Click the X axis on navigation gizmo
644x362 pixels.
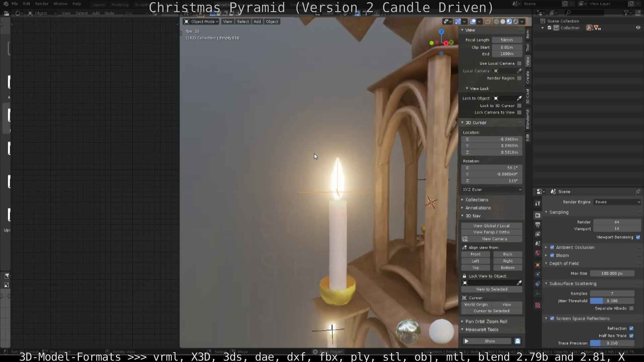(x=446, y=43)
